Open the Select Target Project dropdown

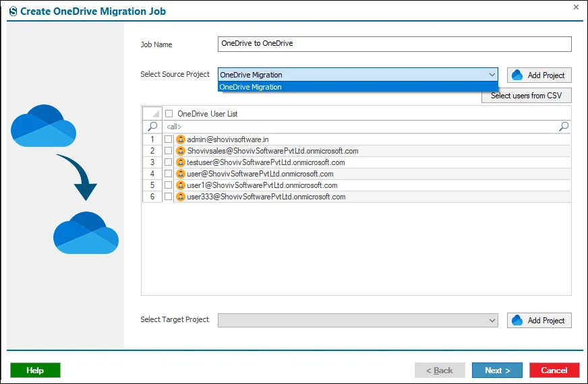(358, 320)
